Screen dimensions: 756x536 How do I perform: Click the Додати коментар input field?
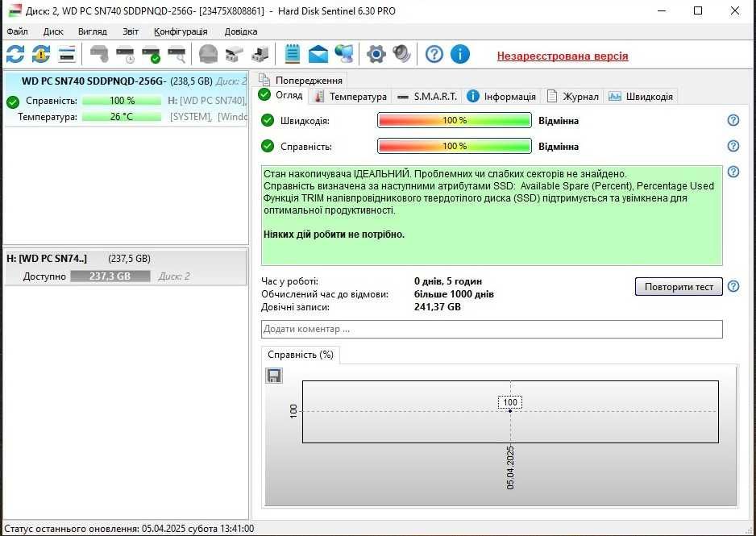pos(492,329)
